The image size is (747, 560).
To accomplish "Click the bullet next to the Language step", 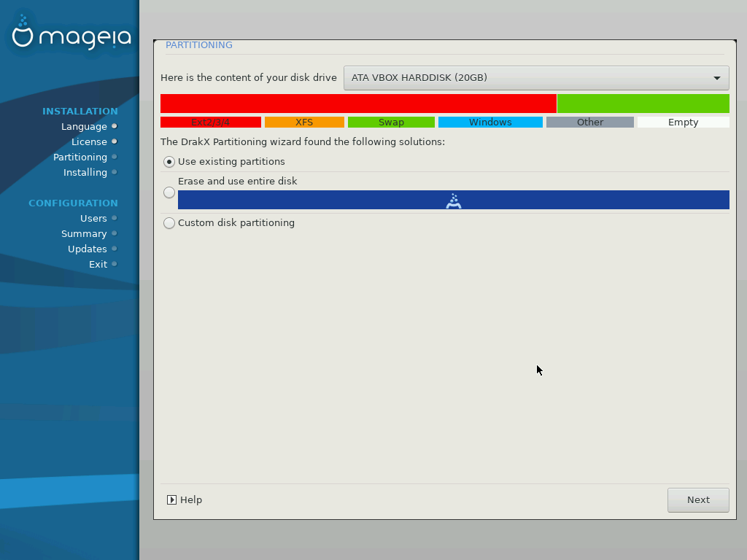I will click(x=115, y=126).
